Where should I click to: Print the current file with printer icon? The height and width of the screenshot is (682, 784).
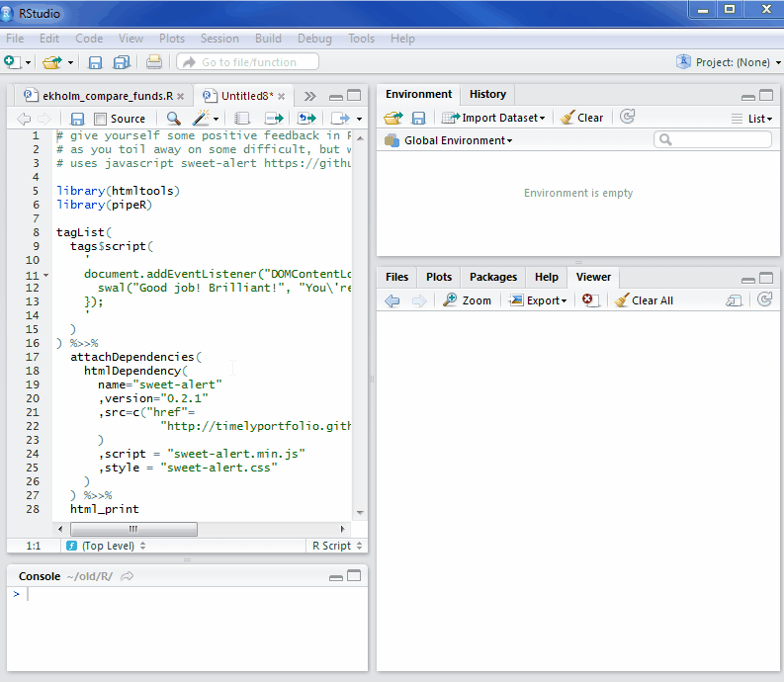(154, 62)
